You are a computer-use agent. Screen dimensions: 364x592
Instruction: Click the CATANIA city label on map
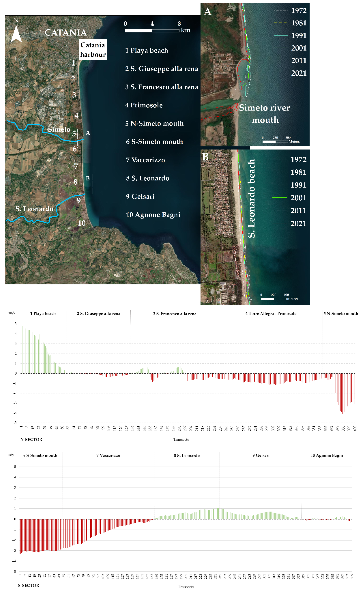pyautogui.click(x=66, y=32)
